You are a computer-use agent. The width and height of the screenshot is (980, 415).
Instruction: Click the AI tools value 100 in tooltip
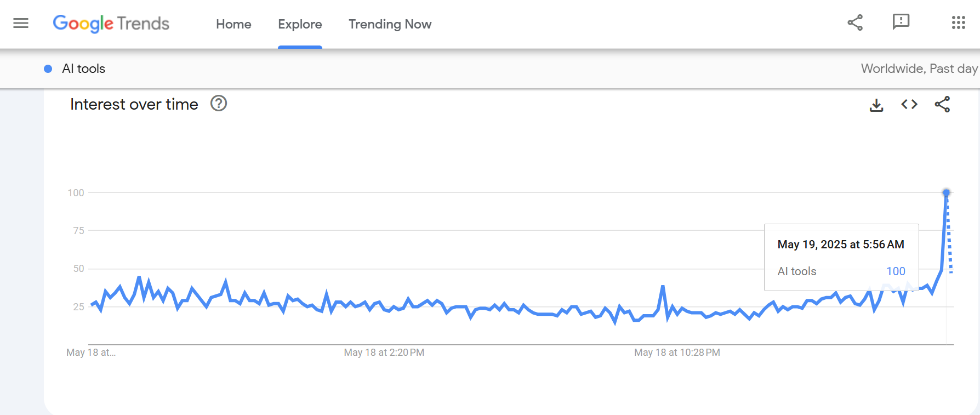click(896, 271)
